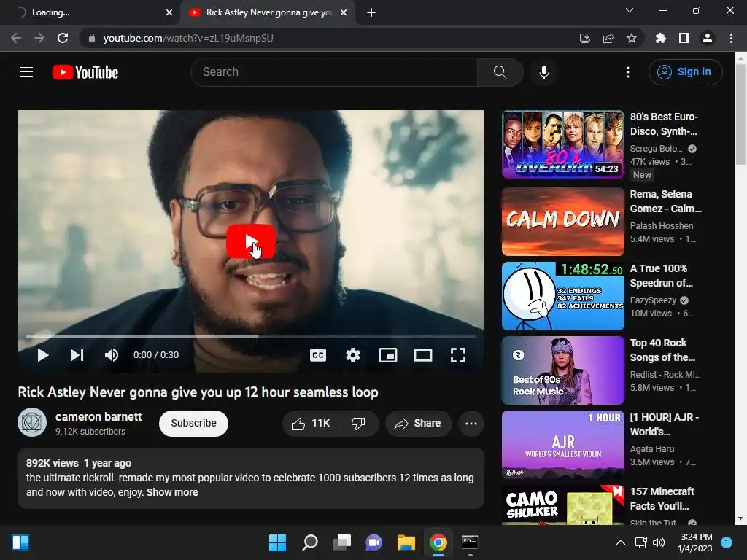Click the youtube.com address bar URL
The height and width of the screenshot is (560, 747).
pyautogui.click(x=188, y=38)
